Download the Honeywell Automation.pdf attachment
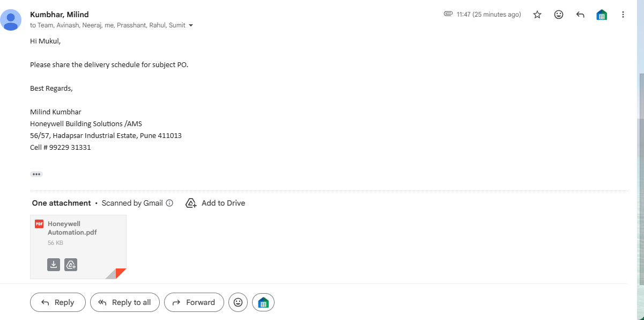The width and height of the screenshot is (644, 320). click(x=54, y=265)
